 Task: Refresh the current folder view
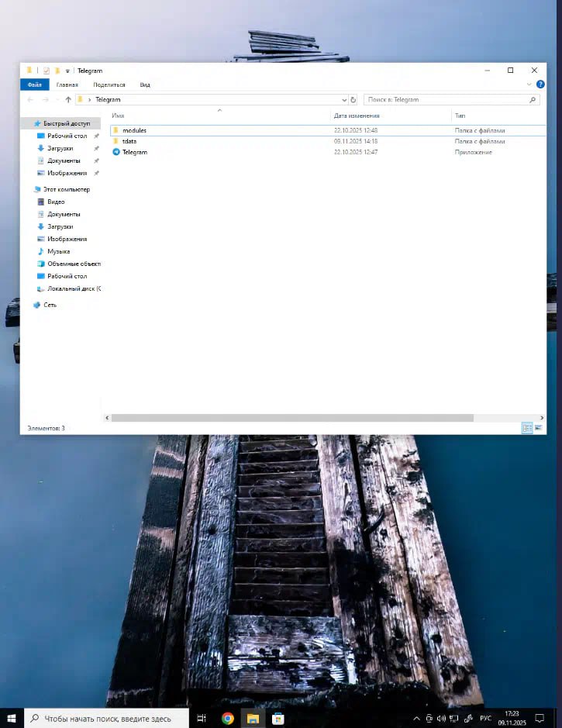pos(353,100)
